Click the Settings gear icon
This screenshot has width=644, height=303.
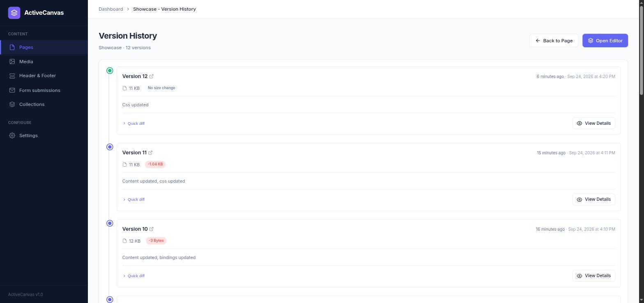pos(12,135)
